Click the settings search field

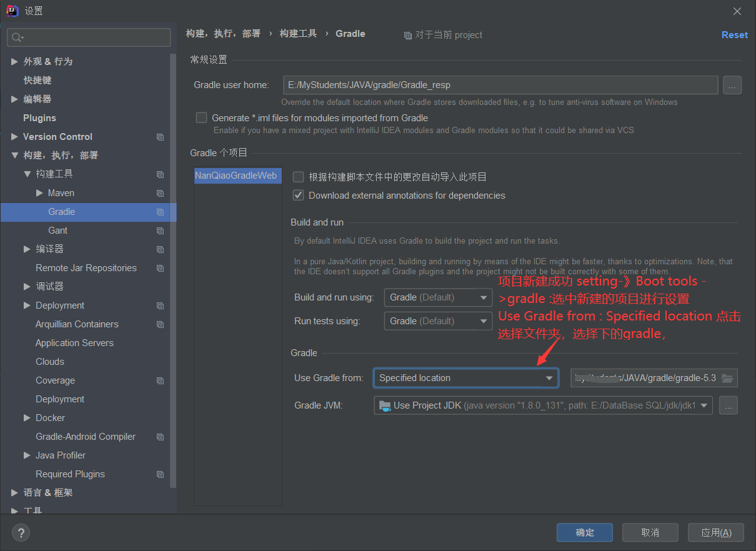click(x=89, y=37)
